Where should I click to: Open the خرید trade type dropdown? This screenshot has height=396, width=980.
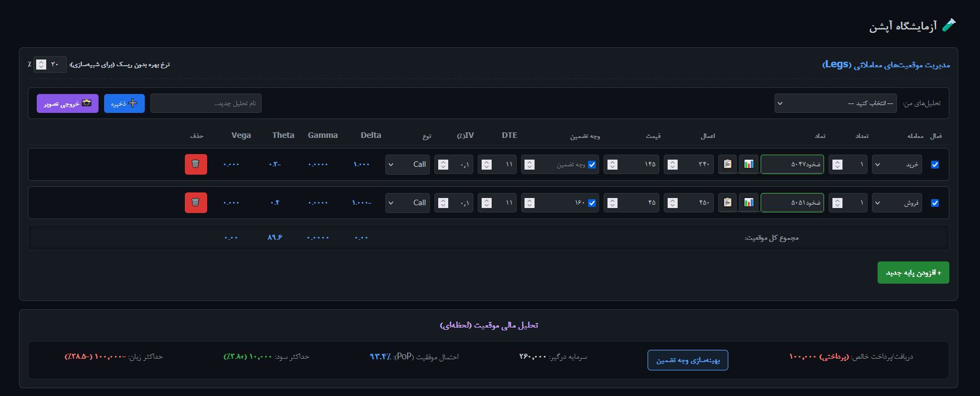(x=897, y=165)
